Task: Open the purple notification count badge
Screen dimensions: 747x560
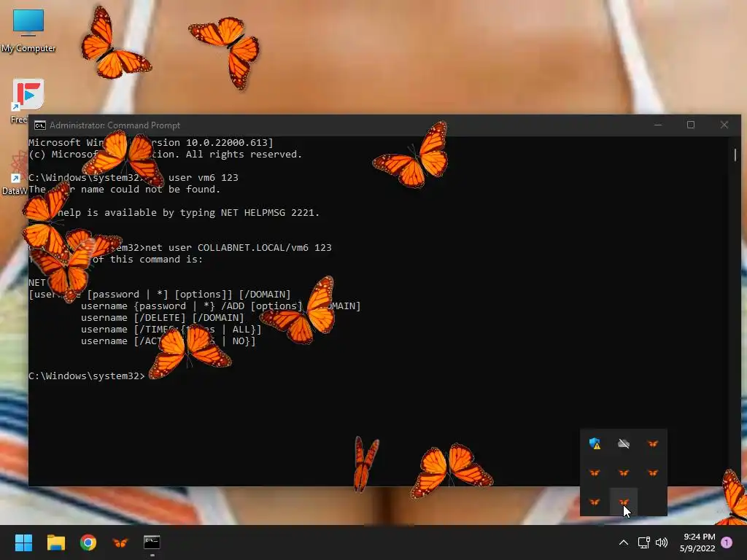Action: [727, 542]
